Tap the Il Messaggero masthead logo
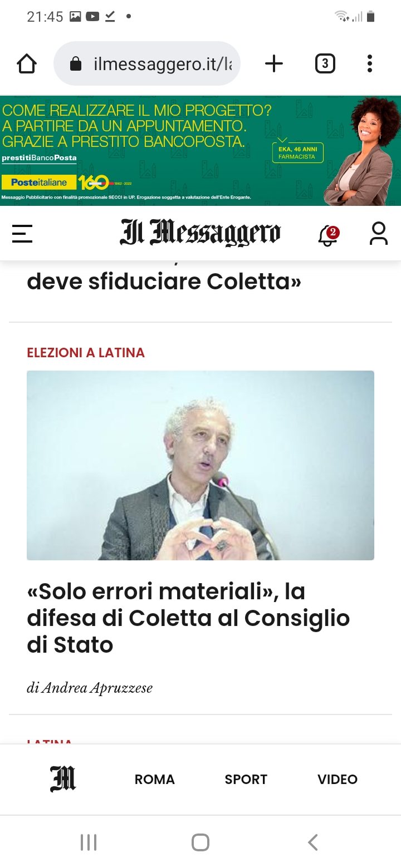Viewport: 401px width, 868px height. point(200,233)
